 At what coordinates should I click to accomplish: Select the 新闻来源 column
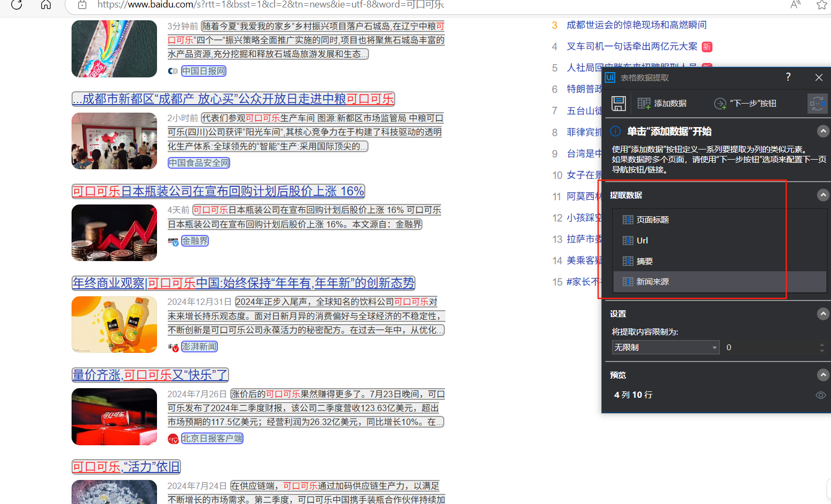[719, 281]
